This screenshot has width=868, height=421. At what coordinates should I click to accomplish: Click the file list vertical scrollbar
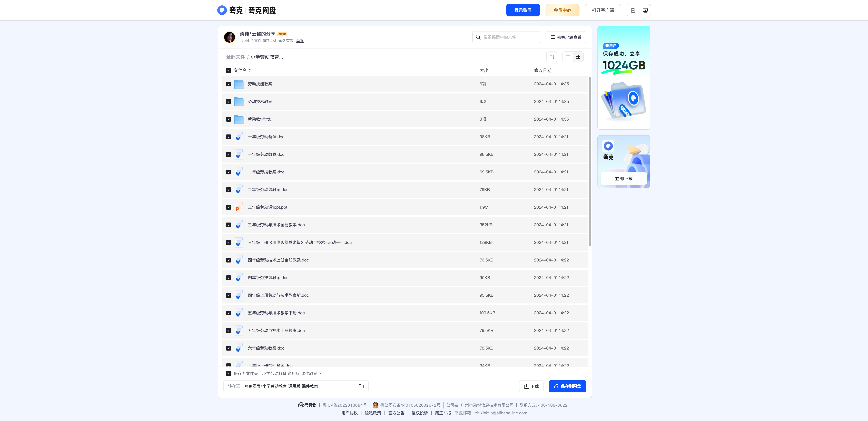pos(590,162)
